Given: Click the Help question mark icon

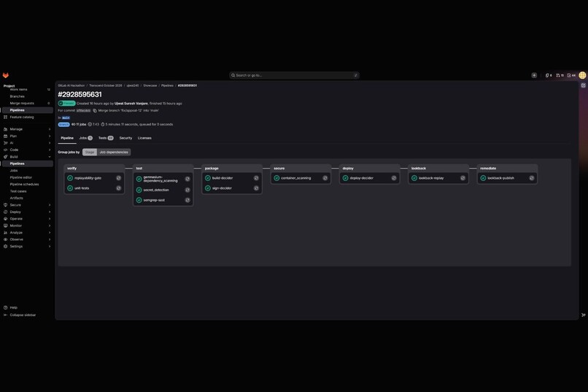Looking at the screenshot, I should click(5, 307).
